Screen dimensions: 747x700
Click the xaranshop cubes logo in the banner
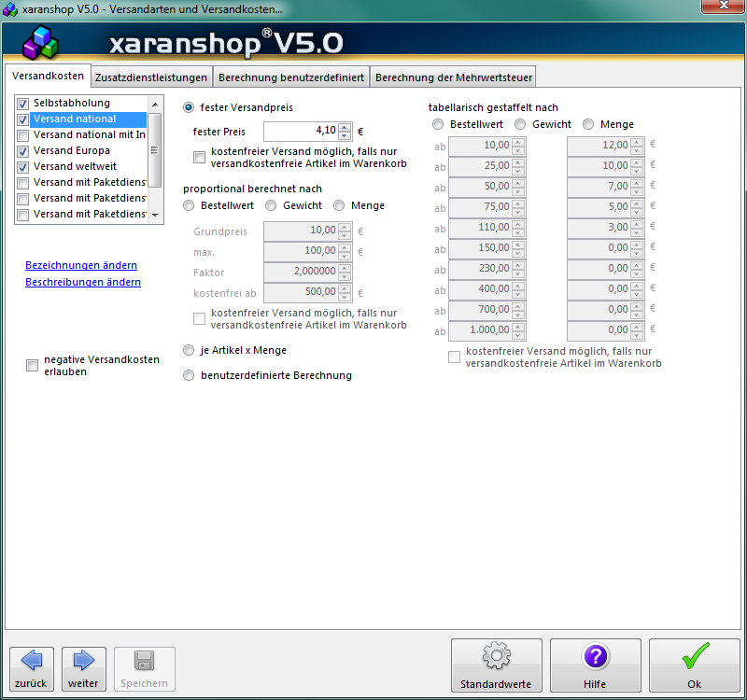[x=40, y=43]
